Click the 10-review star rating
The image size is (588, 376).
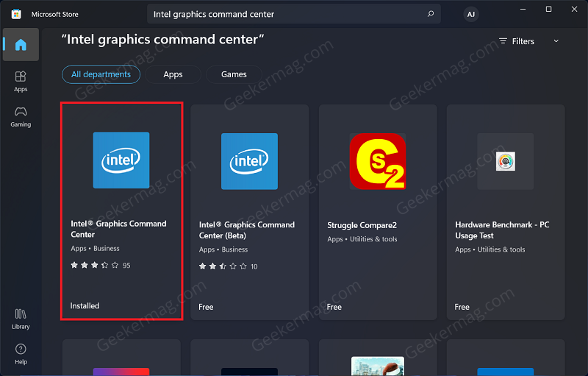click(228, 266)
